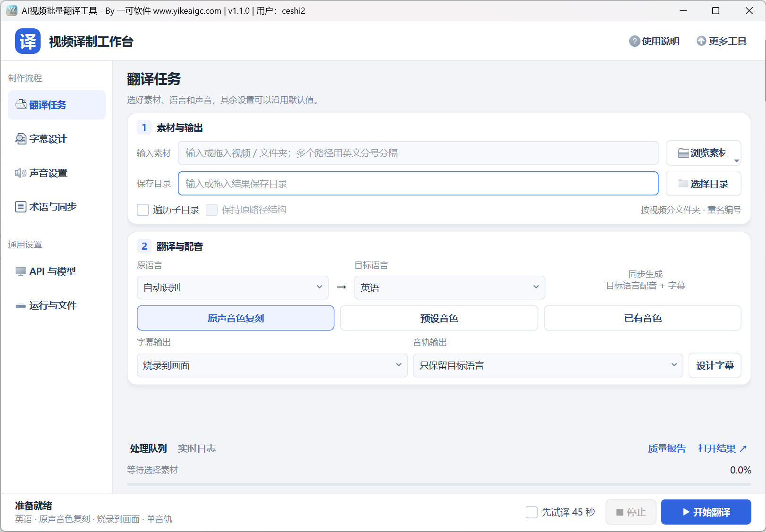Select 原声音色复刻 voice mode

(x=236, y=318)
